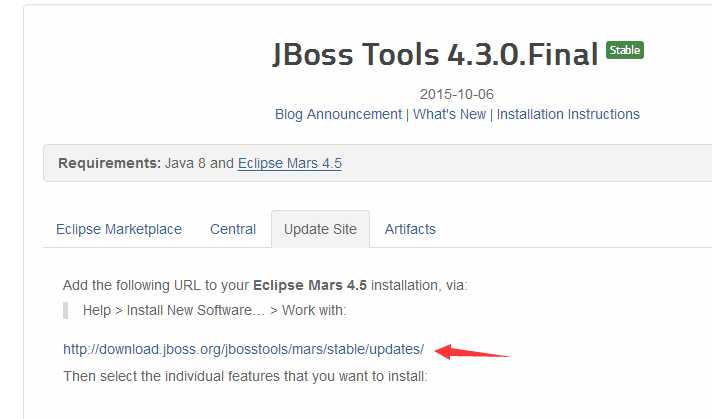
Task: Switch to the Central tab
Action: tap(233, 229)
